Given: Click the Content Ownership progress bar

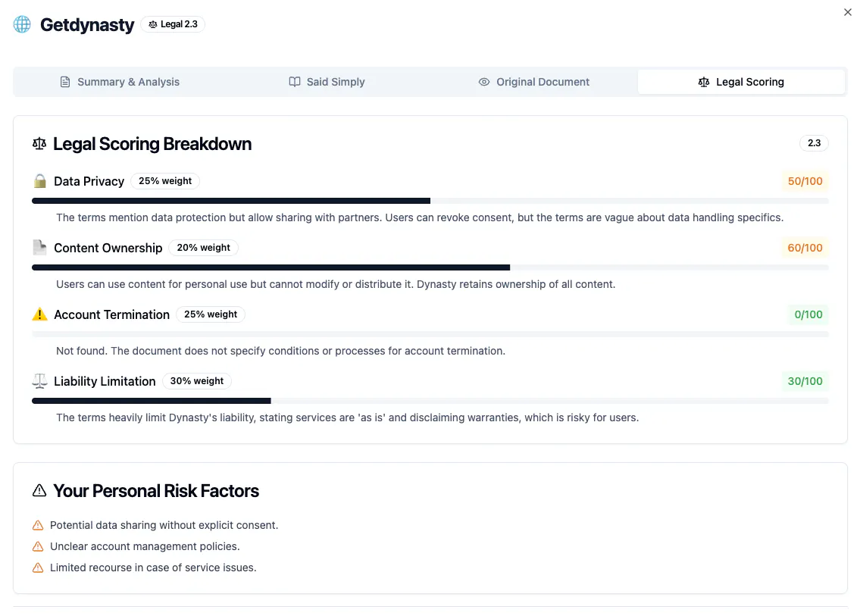Looking at the screenshot, I should pos(430,267).
